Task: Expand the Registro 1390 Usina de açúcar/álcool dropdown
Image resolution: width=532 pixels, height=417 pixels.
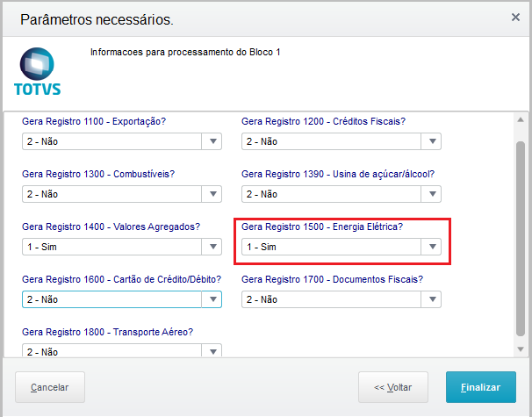Action: 432,194
